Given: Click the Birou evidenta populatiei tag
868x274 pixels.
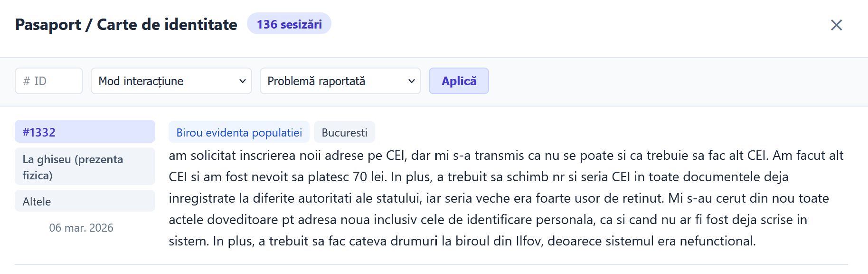Looking at the screenshot, I should click(x=239, y=132).
